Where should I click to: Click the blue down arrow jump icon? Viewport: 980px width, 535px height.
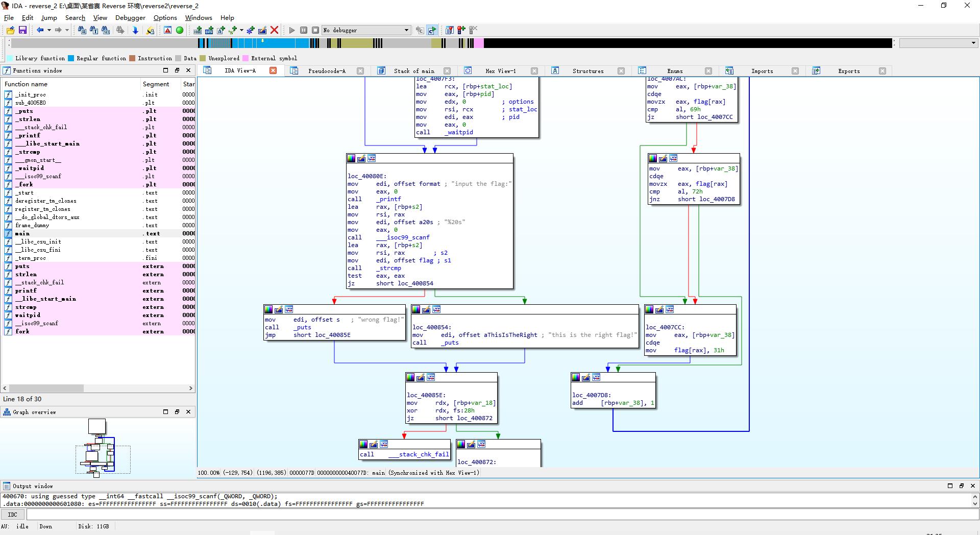[x=135, y=30]
